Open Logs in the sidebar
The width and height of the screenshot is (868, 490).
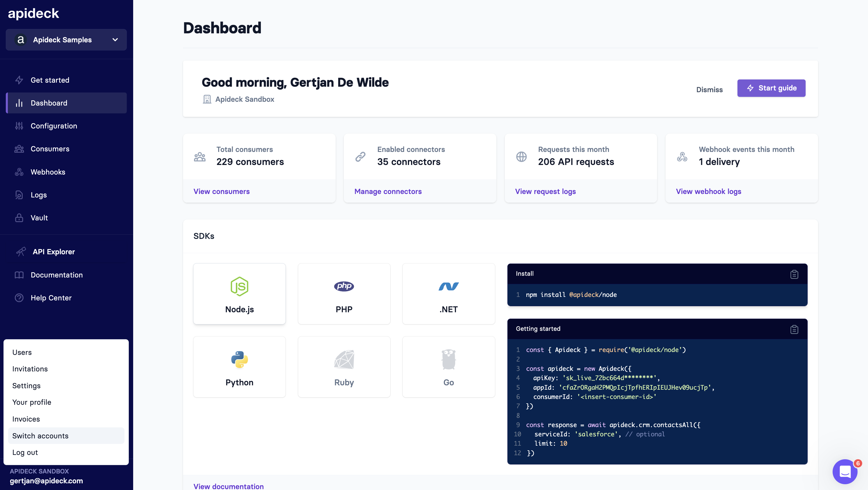(66, 195)
